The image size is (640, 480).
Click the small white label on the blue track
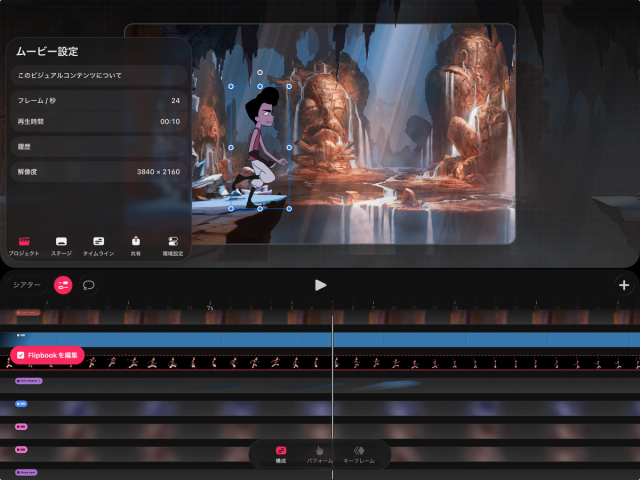[x=21, y=335]
